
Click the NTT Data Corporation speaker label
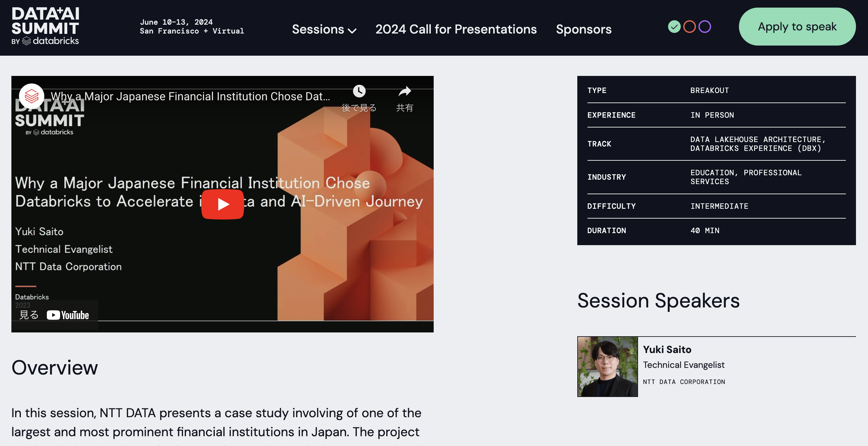(x=684, y=382)
